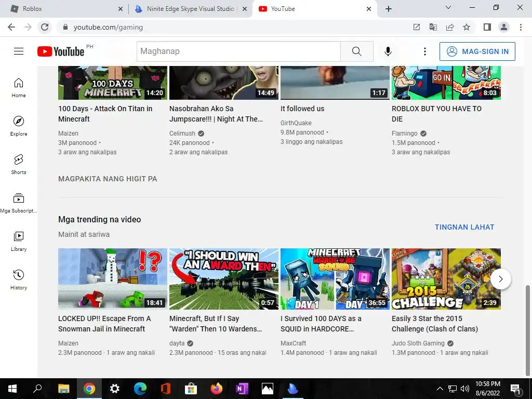The width and height of the screenshot is (532, 399).
Task: Click the YouTube logo
Action: pos(61,51)
